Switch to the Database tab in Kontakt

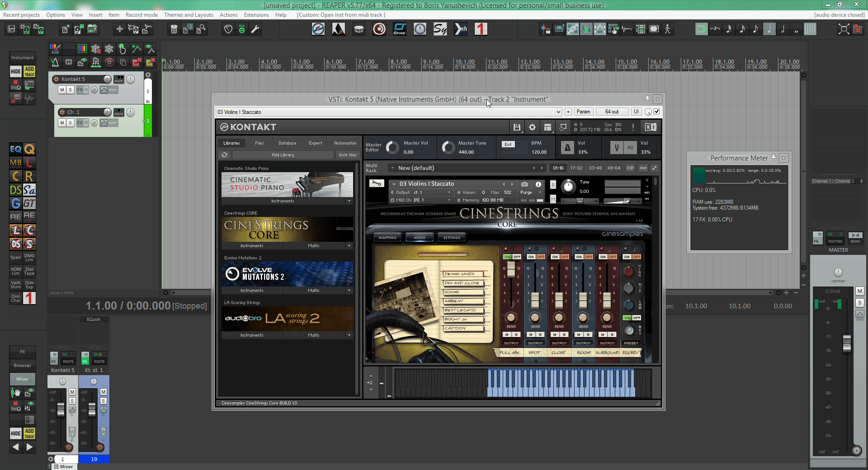point(287,143)
